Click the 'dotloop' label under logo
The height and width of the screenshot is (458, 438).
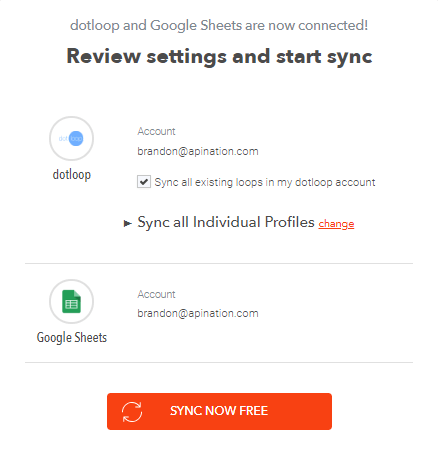pyautogui.click(x=72, y=175)
